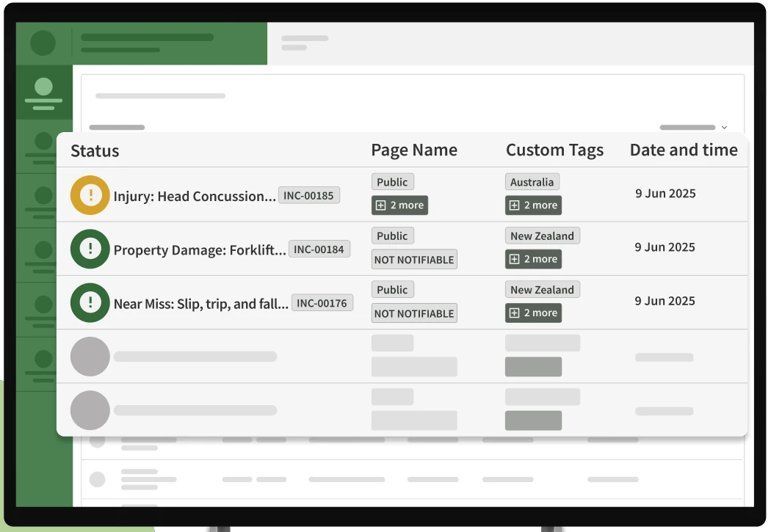Click New Zealand tag in Near Miss row

pyautogui.click(x=543, y=289)
